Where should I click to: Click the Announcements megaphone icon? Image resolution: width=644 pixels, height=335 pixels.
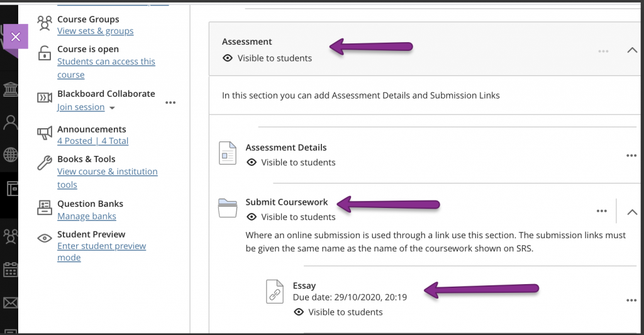[45, 133]
